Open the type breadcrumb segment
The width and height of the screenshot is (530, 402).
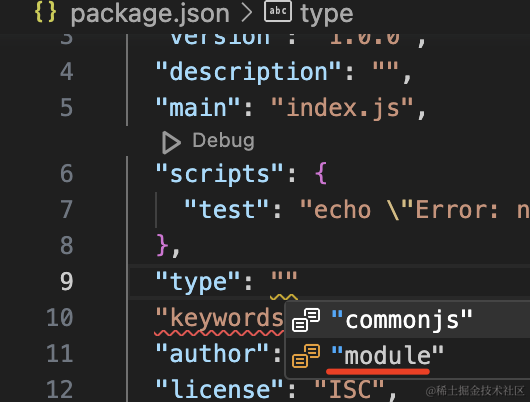pos(327,14)
